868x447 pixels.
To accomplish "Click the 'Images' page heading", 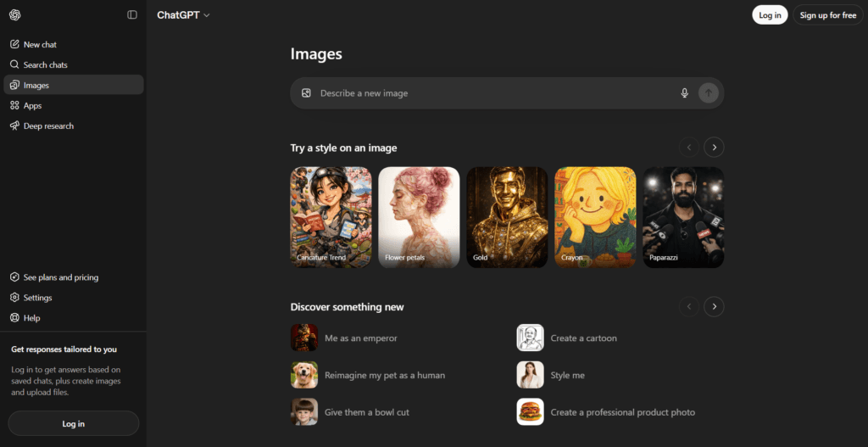I will pos(316,54).
